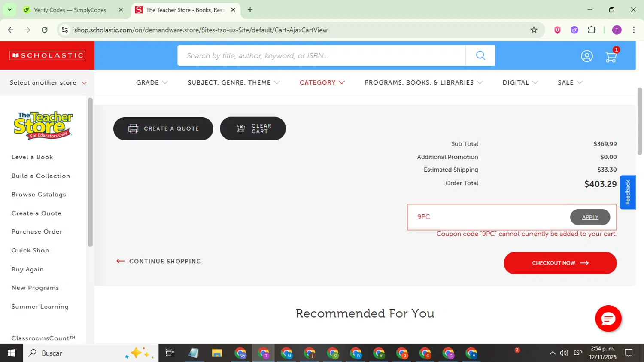This screenshot has width=644, height=362.
Task: Open Windows Start menu
Action: click(x=11, y=353)
